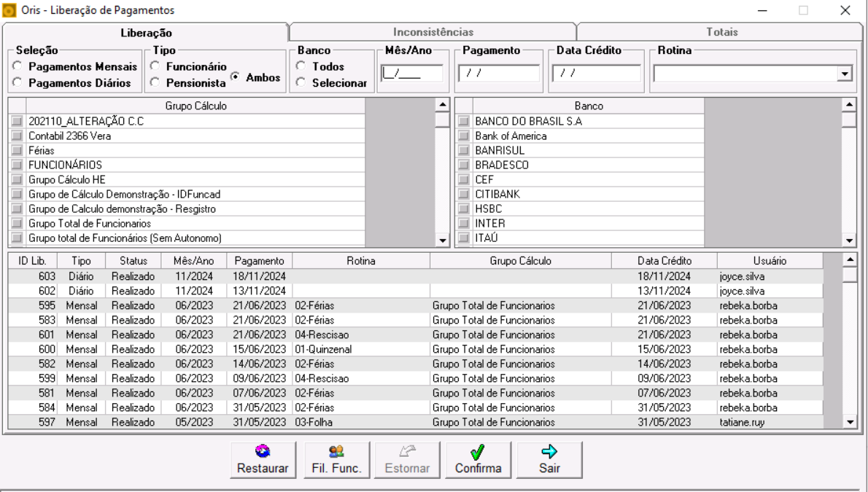
Task: Click Grupo Cálculo list scroll up arrow
Action: (442, 105)
